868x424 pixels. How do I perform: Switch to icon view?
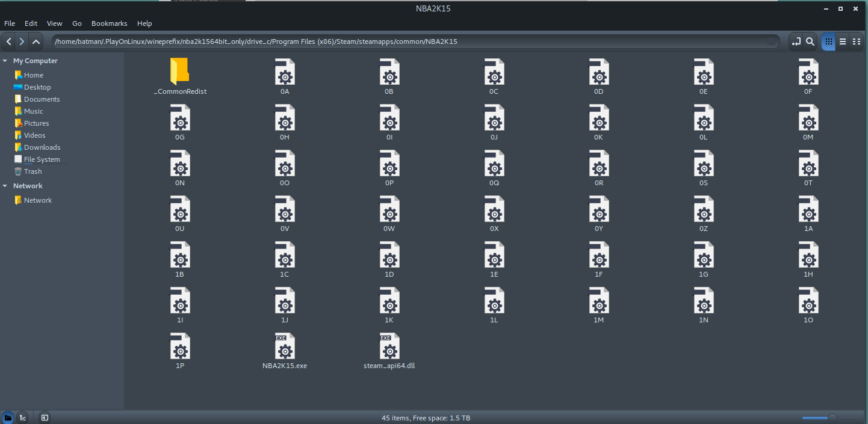click(828, 41)
